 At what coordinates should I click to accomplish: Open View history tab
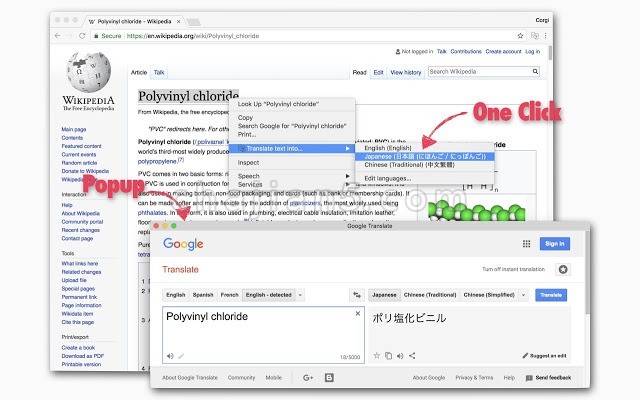coord(406,72)
